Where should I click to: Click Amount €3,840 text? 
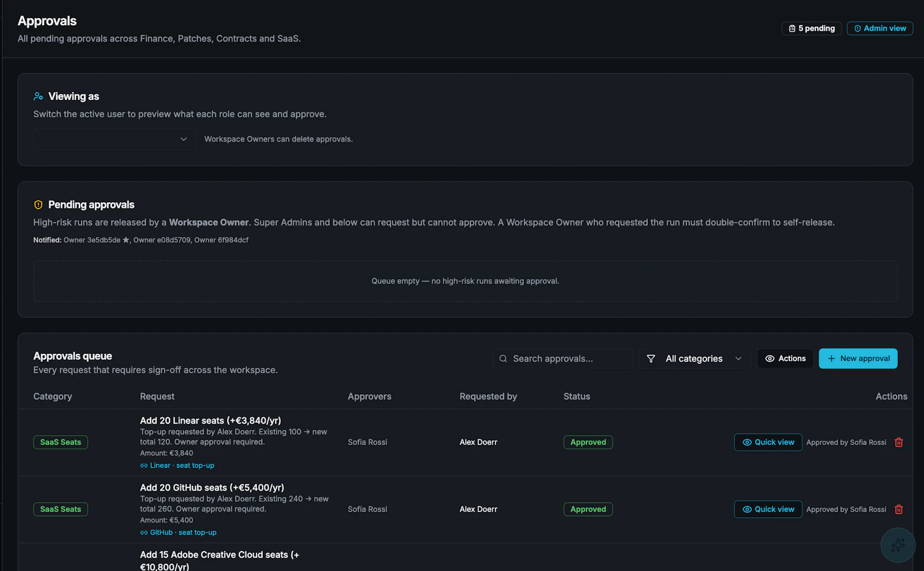pyautogui.click(x=166, y=453)
